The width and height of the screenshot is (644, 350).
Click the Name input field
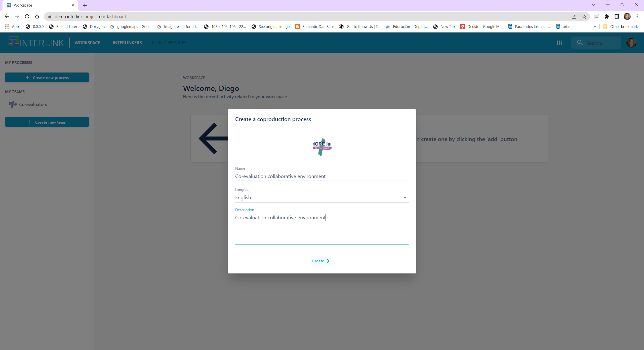pos(321,176)
